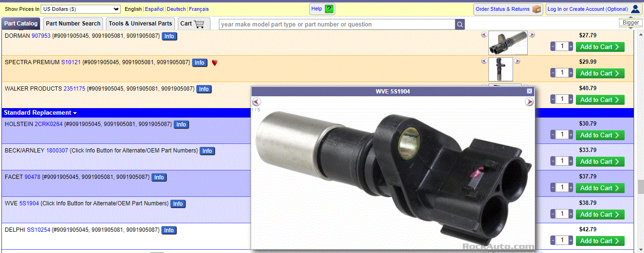Open Info for DORMAN 907953
The image size is (644, 253).
pyautogui.click(x=169, y=36)
